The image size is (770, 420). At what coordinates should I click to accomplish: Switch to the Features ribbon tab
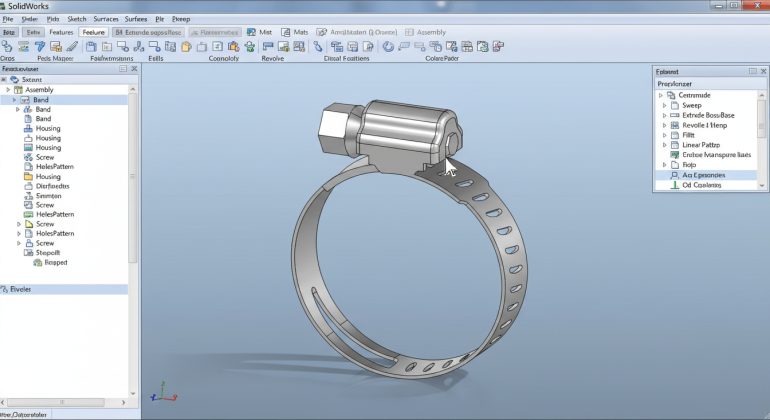(x=61, y=32)
